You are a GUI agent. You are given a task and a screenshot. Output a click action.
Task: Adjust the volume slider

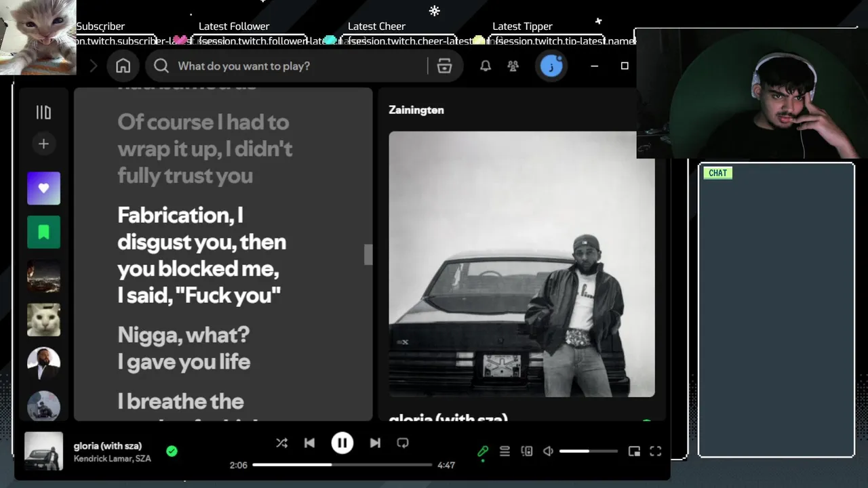588,451
